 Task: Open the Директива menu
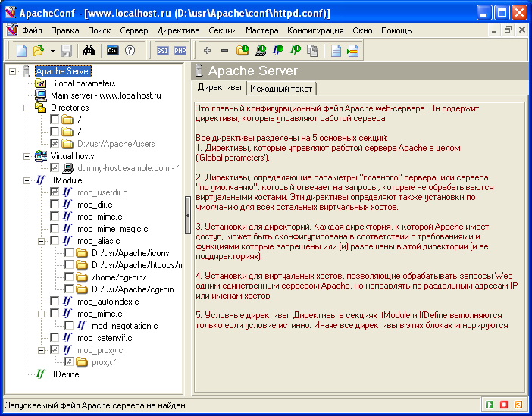178,30
